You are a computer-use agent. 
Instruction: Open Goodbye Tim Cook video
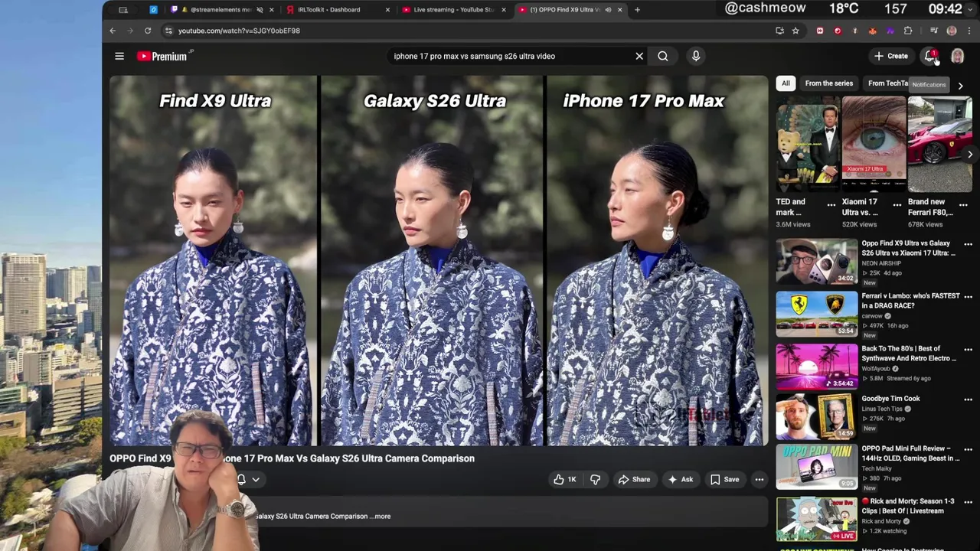890,399
